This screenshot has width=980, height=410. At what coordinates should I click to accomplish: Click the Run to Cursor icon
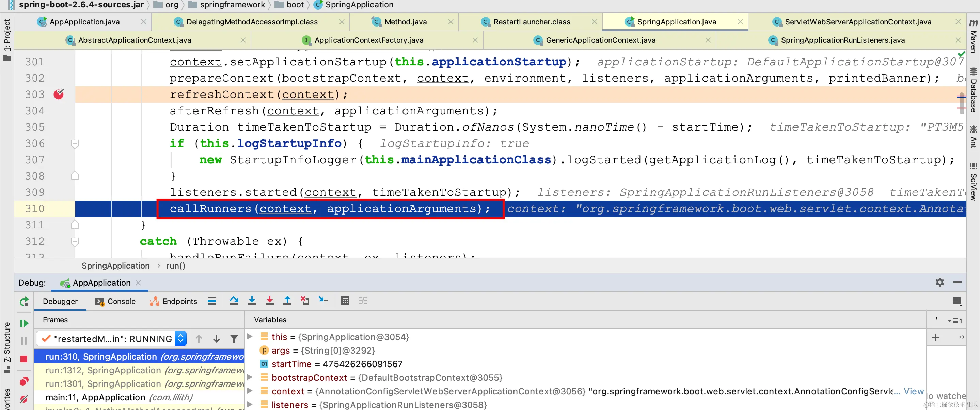coord(322,301)
